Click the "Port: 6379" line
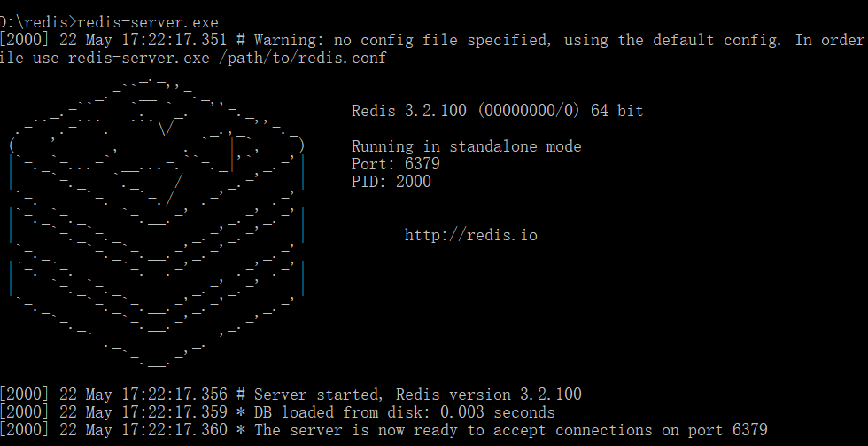This screenshot has width=868, height=446. (395, 164)
